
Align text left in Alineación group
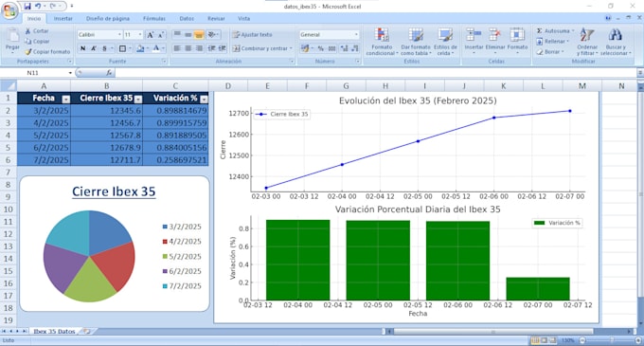click(177, 48)
